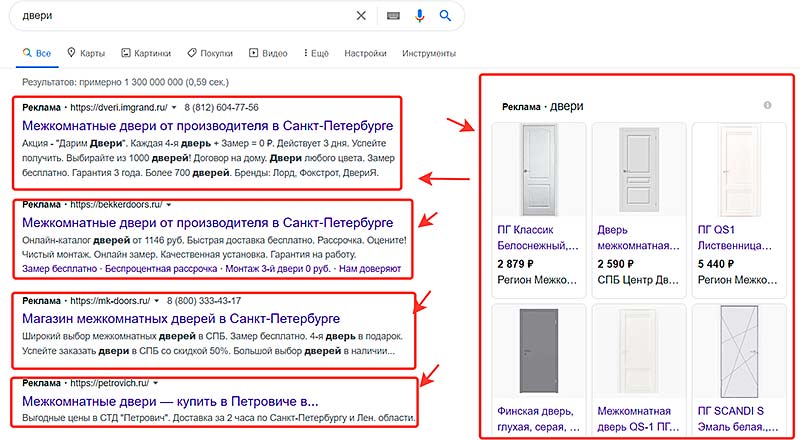800x440 pixels.
Task: Open the arrow next to mk-doors.ru
Action: [159, 301]
